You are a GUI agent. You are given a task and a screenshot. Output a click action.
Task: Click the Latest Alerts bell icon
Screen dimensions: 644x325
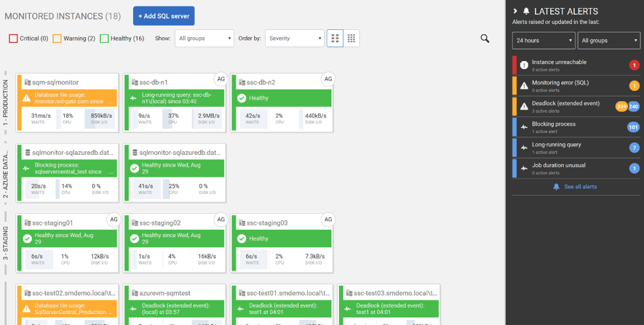[526, 12]
